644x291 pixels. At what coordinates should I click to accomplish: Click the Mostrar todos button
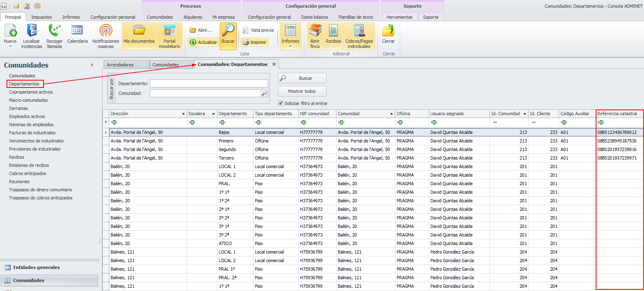pyautogui.click(x=302, y=91)
